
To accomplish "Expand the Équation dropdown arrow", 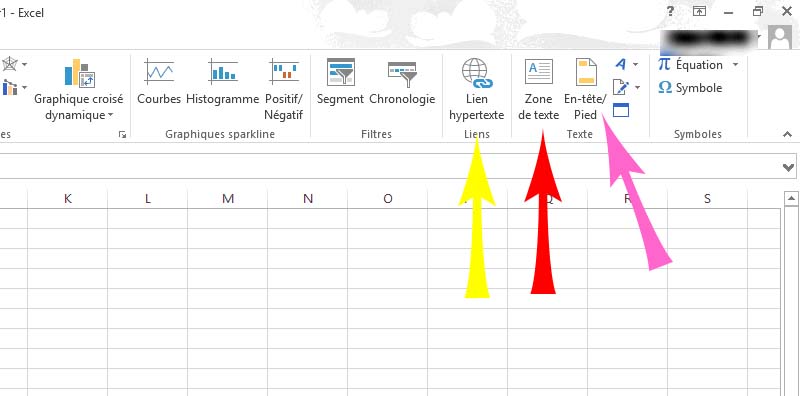I will point(735,65).
